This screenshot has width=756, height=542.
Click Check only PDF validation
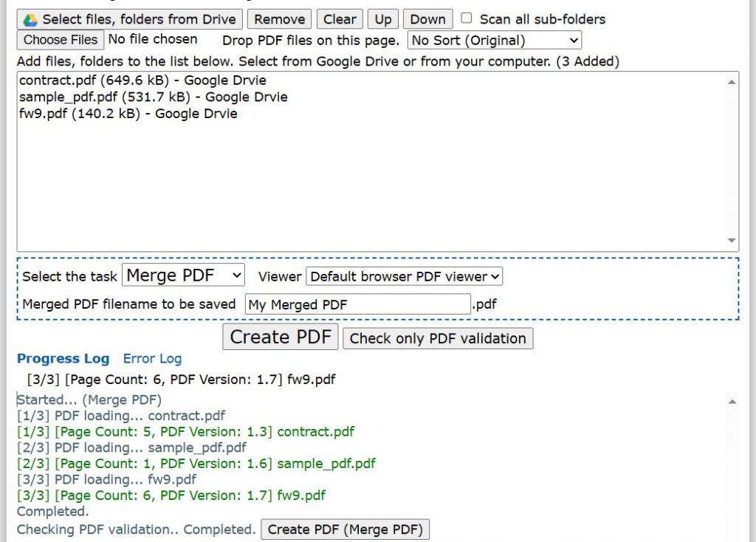pyautogui.click(x=438, y=337)
